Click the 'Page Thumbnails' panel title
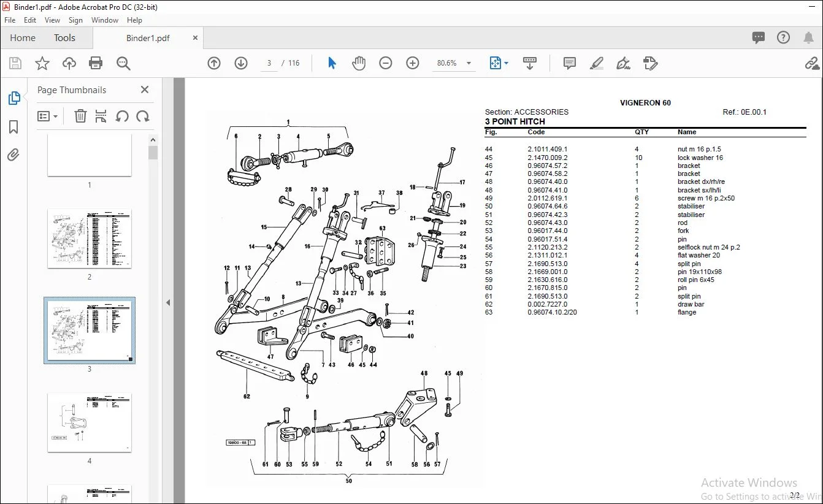 coord(72,90)
